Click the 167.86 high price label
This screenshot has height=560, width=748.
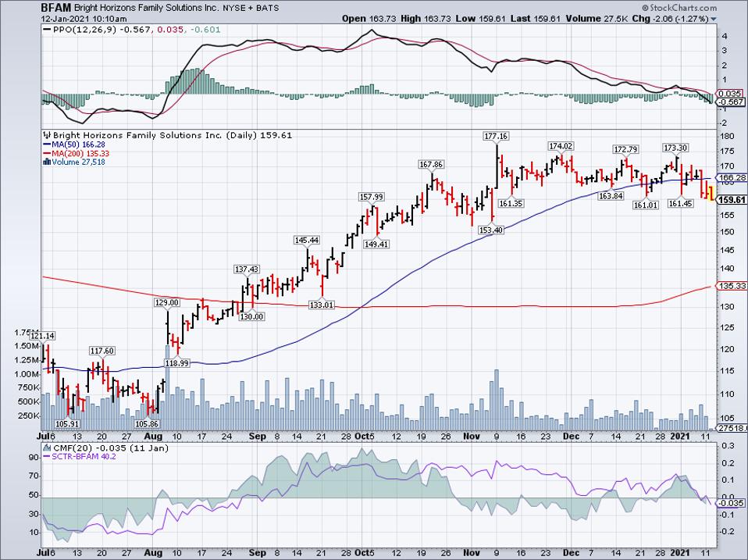[x=431, y=165]
